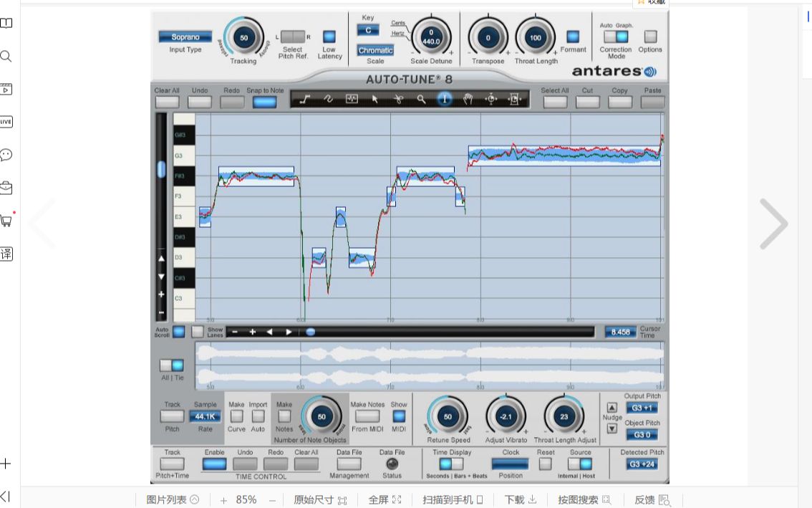Select the Line tool in graph toolbar
This screenshot has height=508, width=812.
[304, 99]
